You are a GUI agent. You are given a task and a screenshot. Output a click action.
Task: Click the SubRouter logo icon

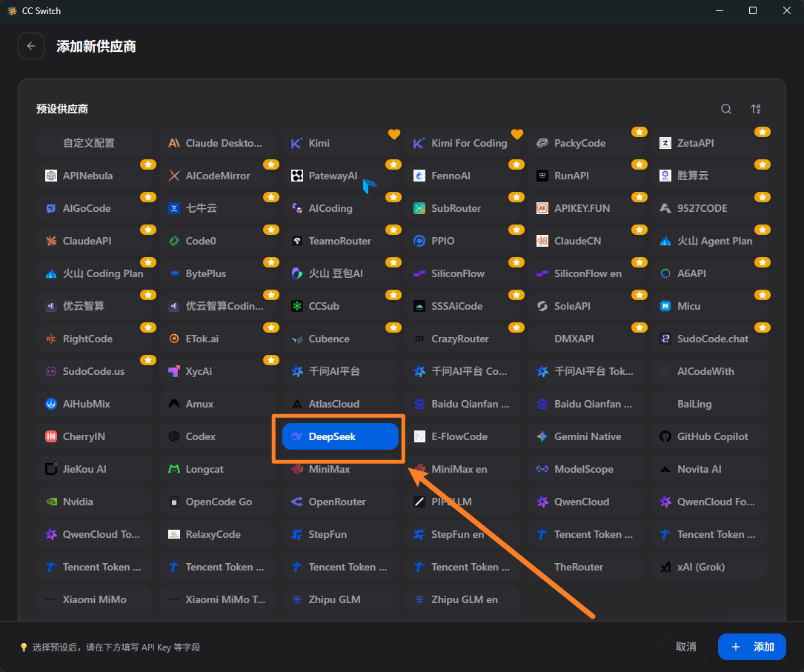(419, 208)
